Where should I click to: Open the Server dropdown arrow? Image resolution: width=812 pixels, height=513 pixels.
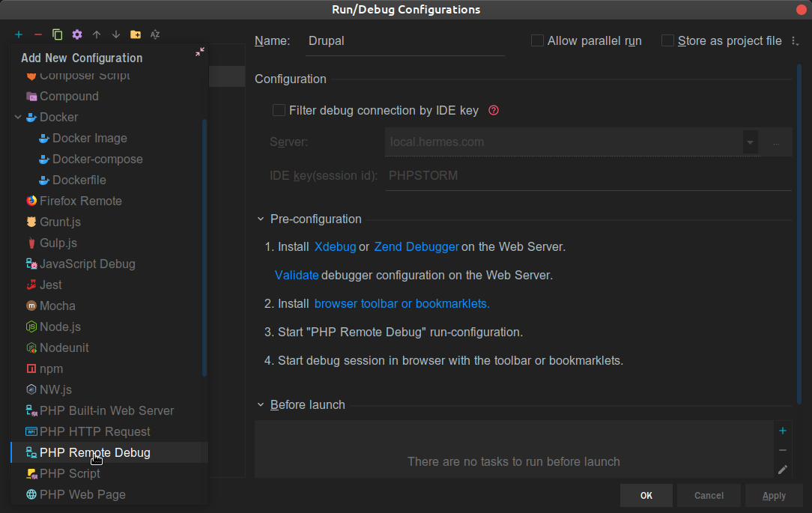coord(750,142)
